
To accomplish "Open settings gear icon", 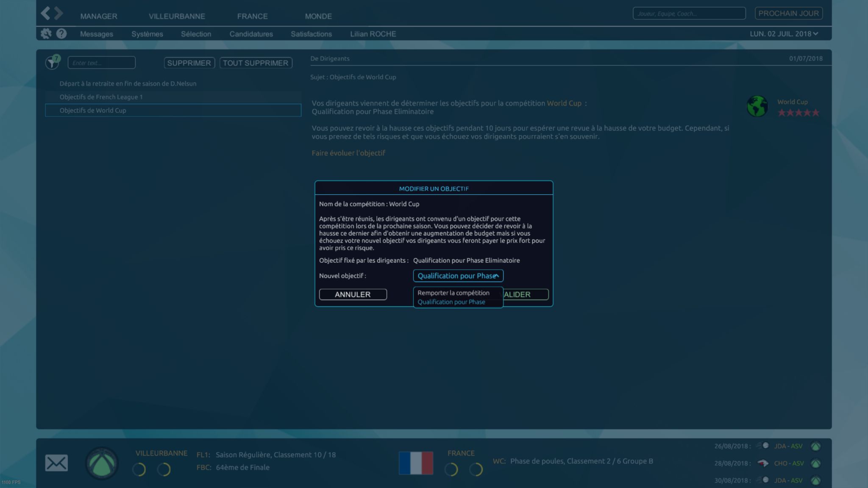I will point(46,33).
